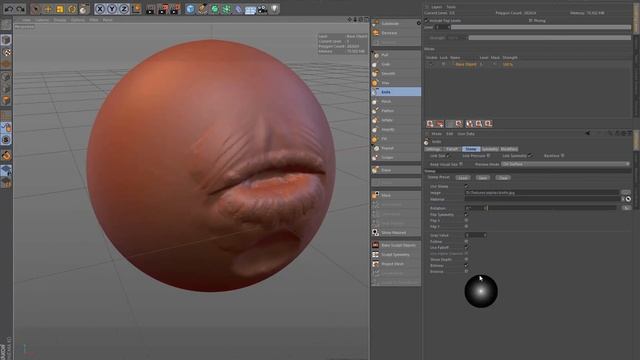
Task: Select the Rotate tool in top toolbar
Action: (x=72, y=9)
